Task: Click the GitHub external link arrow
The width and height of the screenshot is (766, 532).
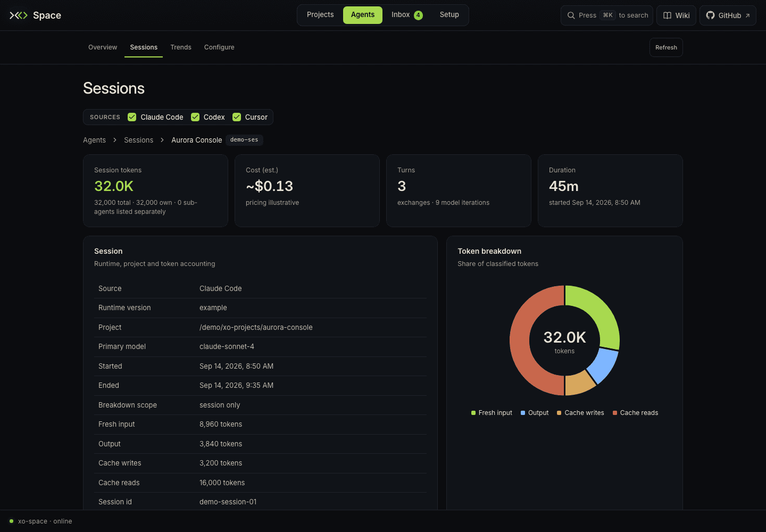Action: pyautogui.click(x=747, y=15)
